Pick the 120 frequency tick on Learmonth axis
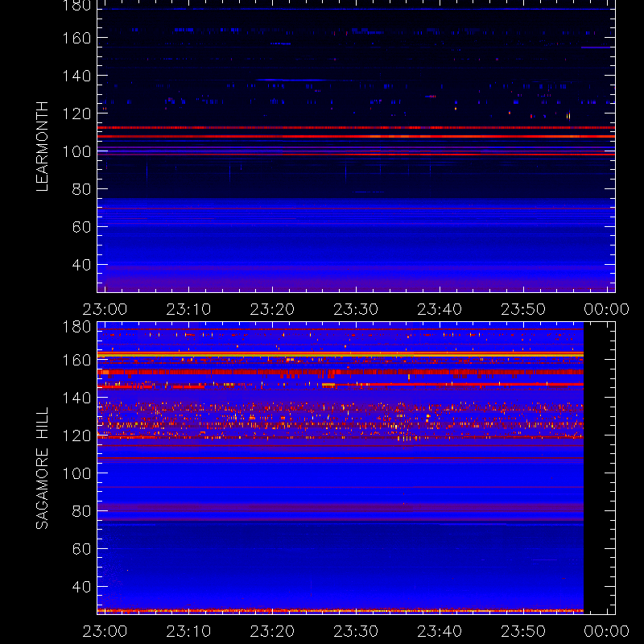 pyautogui.click(x=76, y=114)
